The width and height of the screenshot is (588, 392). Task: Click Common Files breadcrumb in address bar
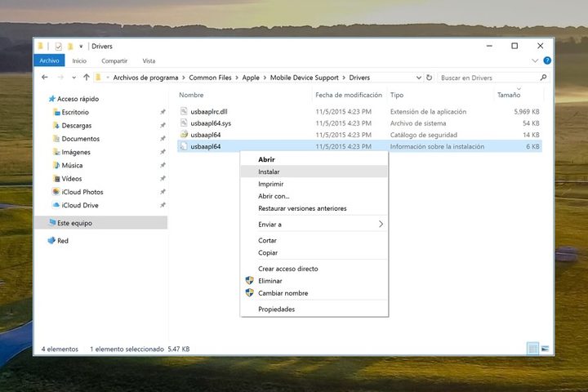tap(210, 78)
